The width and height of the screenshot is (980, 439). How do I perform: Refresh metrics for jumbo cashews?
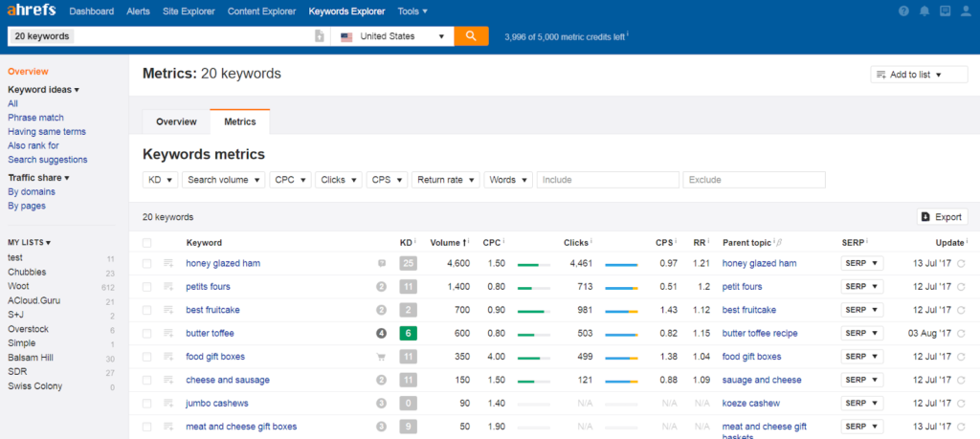point(961,404)
